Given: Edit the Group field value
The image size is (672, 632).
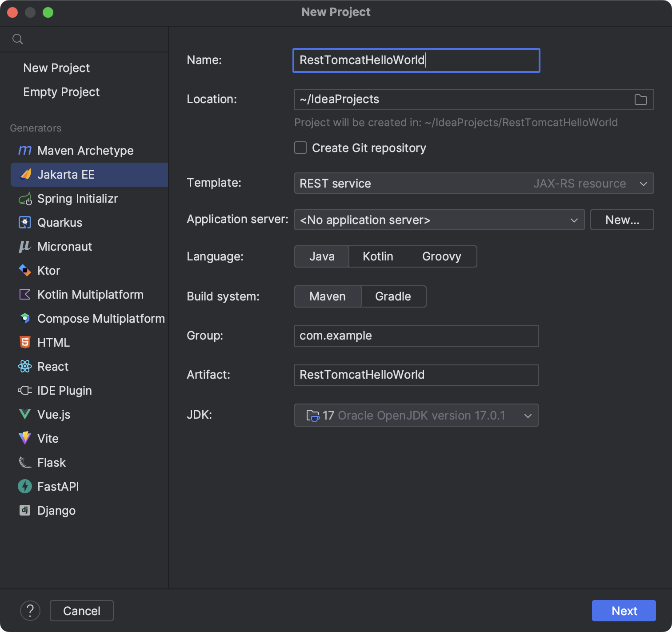Looking at the screenshot, I should pos(416,336).
